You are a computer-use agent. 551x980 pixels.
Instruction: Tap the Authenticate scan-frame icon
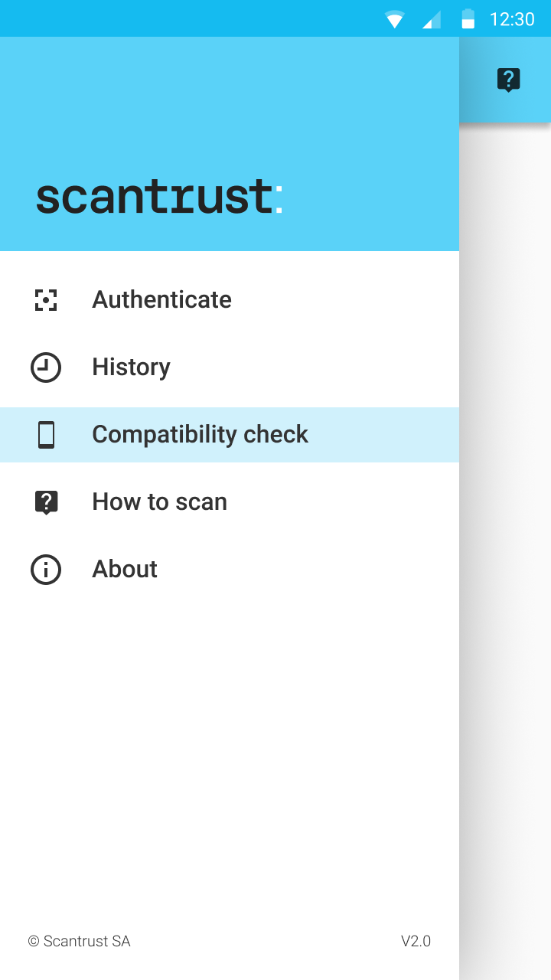coord(46,300)
